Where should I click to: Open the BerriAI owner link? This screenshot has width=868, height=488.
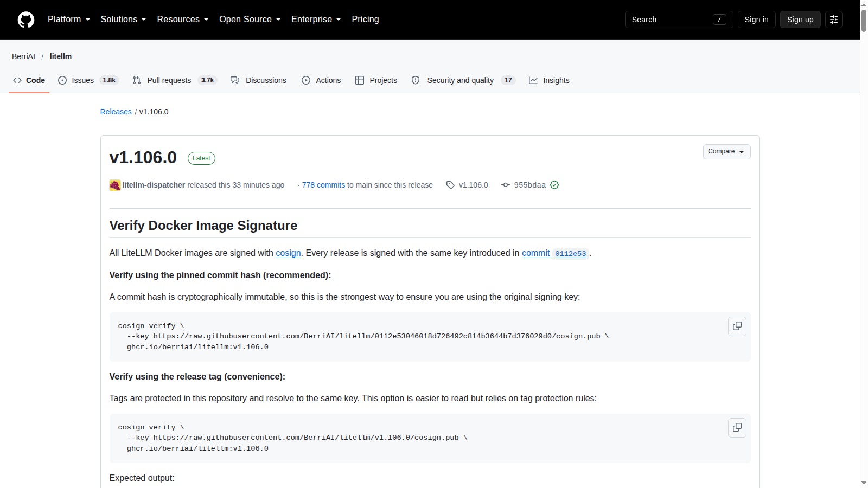23,56
